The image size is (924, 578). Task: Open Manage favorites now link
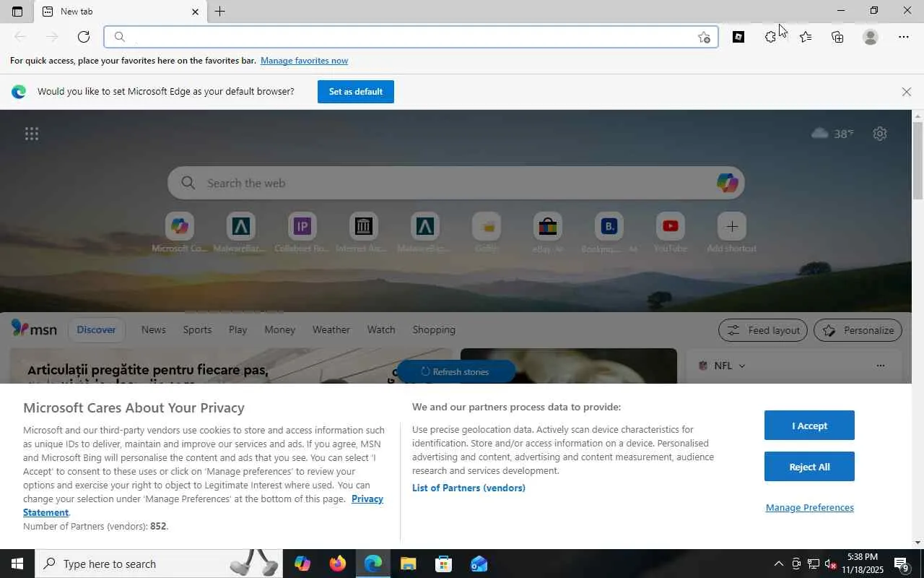[304, 61]
